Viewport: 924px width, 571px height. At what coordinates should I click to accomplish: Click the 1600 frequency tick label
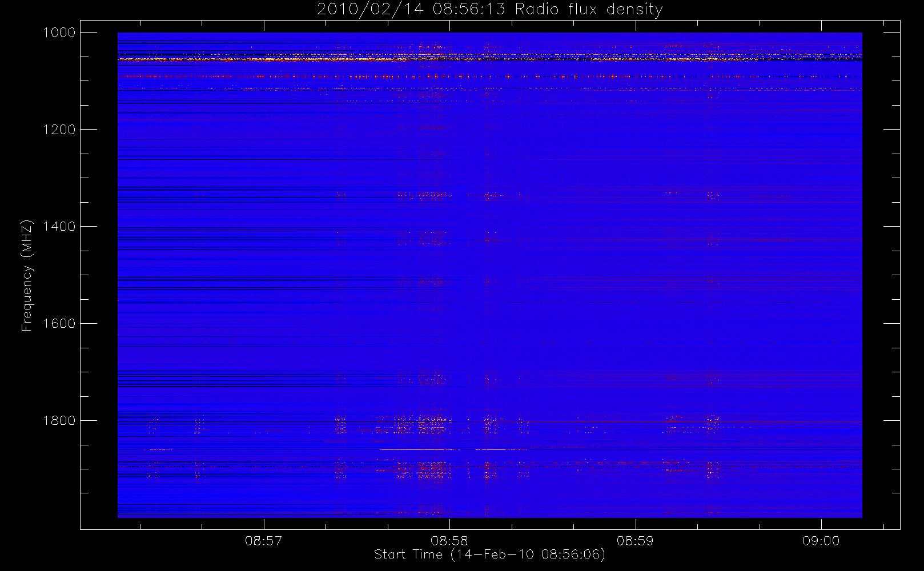tap(59, 324)
